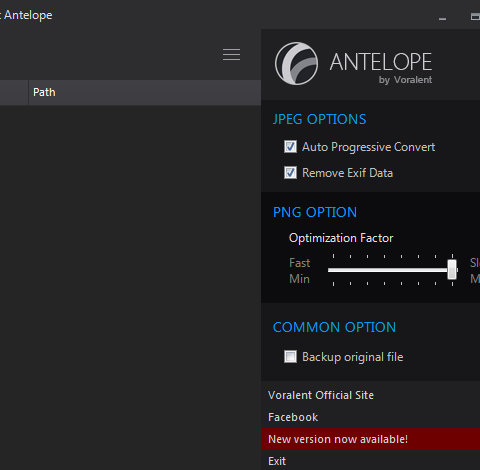Click the JPEG OPTIONS heading
Screen dimensions: 480x470
click(x=319, y=119)
